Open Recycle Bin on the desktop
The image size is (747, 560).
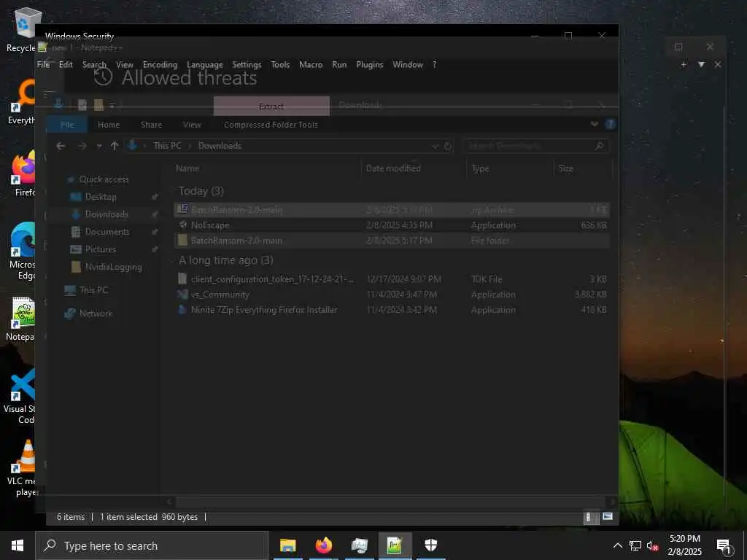coord(21,29)
